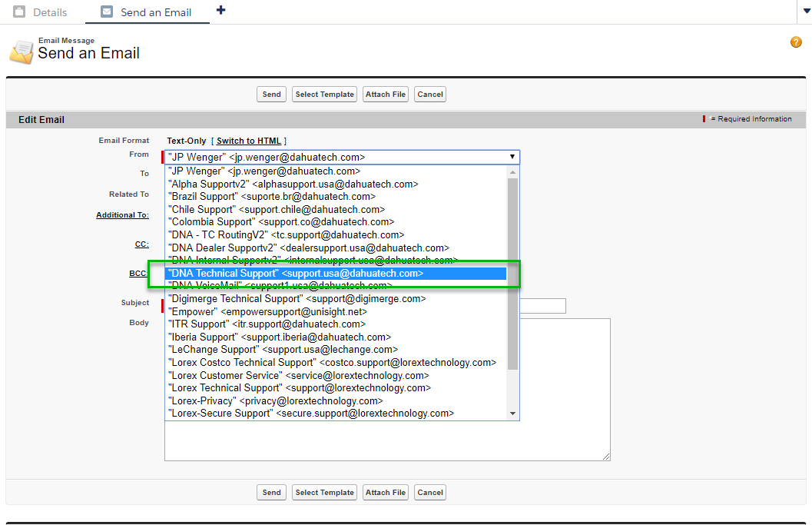Pick the Empower sender option
The height and width of the screenshot is (525, 812).
pyautogui.click(x=336, y=311)
